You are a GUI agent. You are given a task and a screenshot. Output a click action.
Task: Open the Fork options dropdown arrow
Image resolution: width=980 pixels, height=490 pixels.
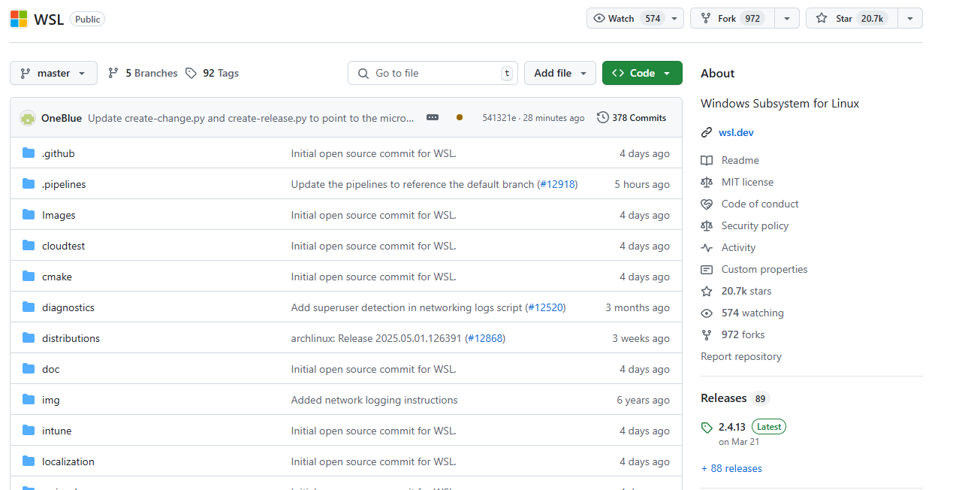tap(787, 18)
